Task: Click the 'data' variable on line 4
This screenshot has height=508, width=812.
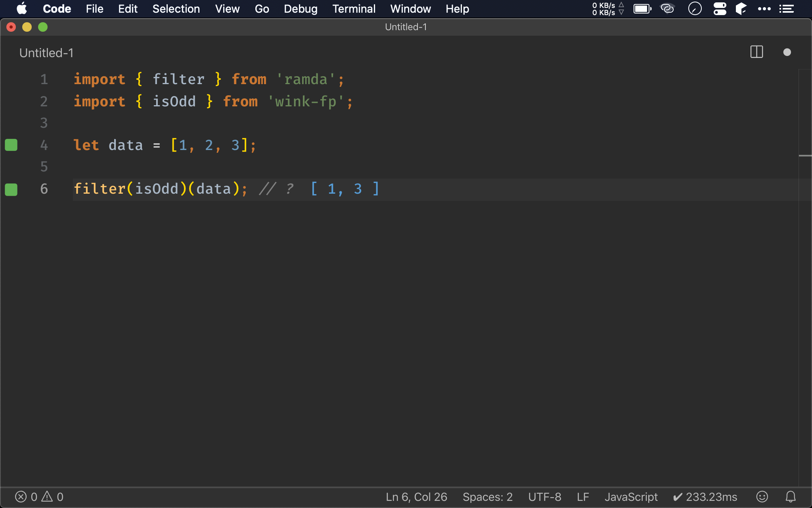Action: pyautogui.click(x=126, y=145)
